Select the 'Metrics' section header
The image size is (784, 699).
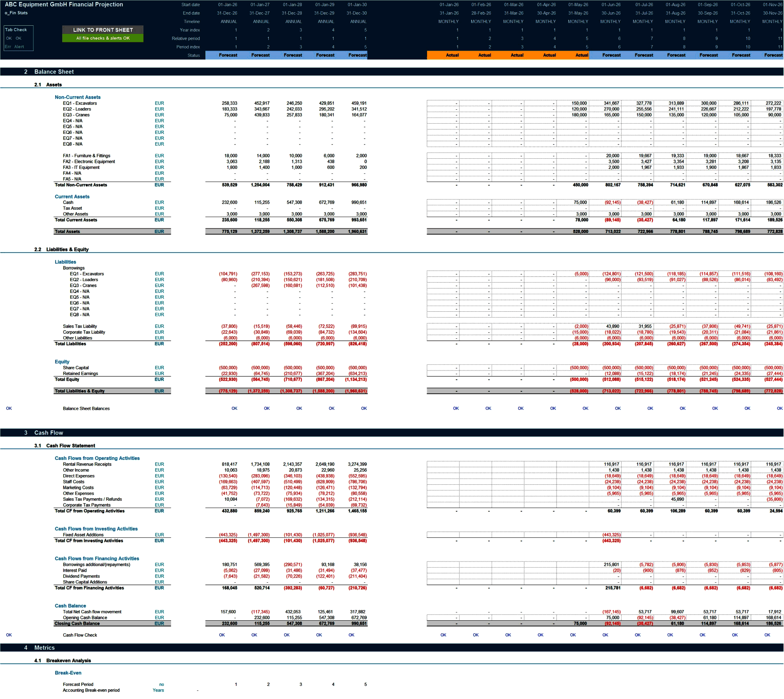(45, 648)
